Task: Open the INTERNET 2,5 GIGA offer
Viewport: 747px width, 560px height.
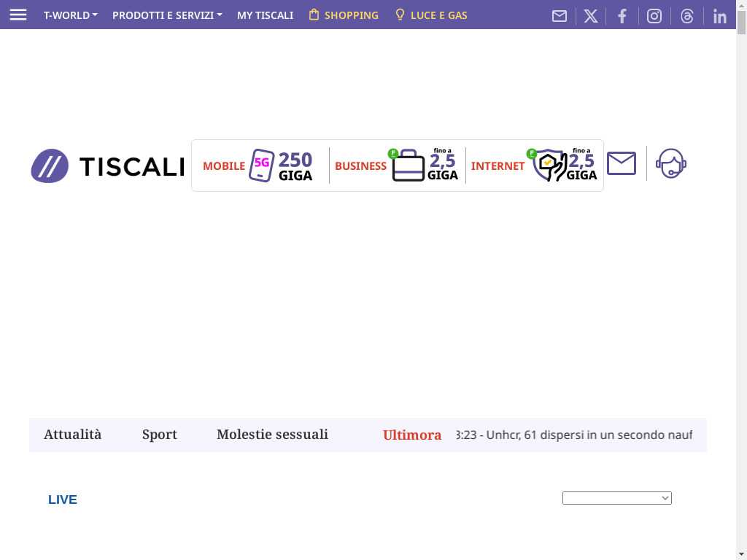Action: pyautogui.click(x=534, y=166)
